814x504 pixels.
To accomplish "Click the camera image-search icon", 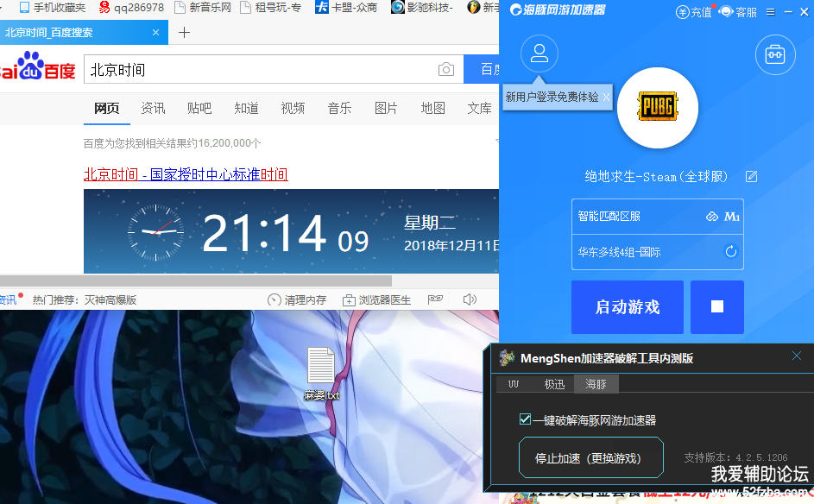I will 446,69.
